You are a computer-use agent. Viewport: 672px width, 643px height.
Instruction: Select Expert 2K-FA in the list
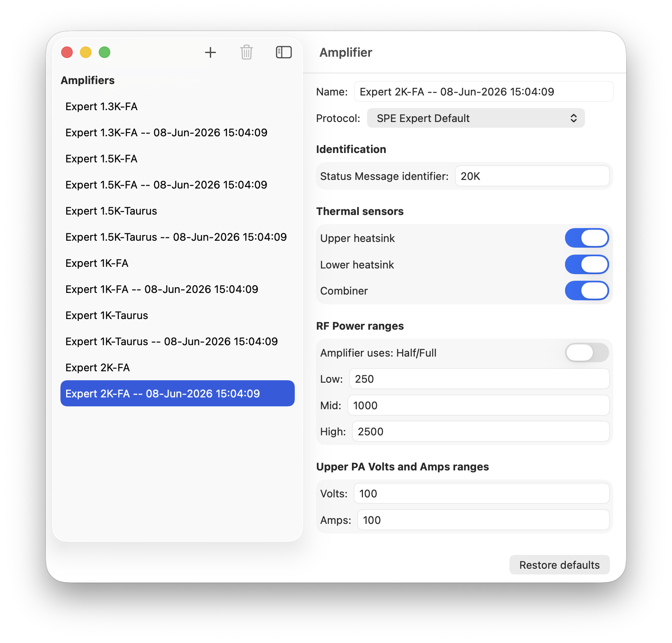click(x=178, y=368)
